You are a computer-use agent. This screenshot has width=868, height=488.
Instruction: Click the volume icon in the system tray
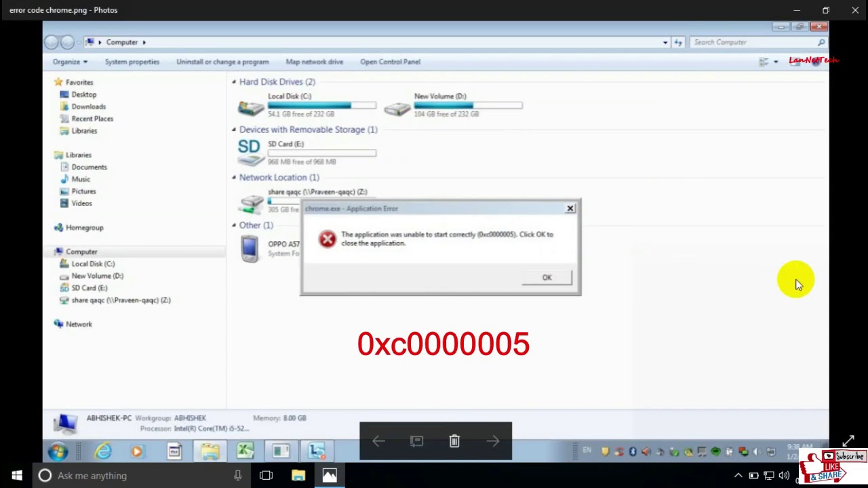(784, 476)
